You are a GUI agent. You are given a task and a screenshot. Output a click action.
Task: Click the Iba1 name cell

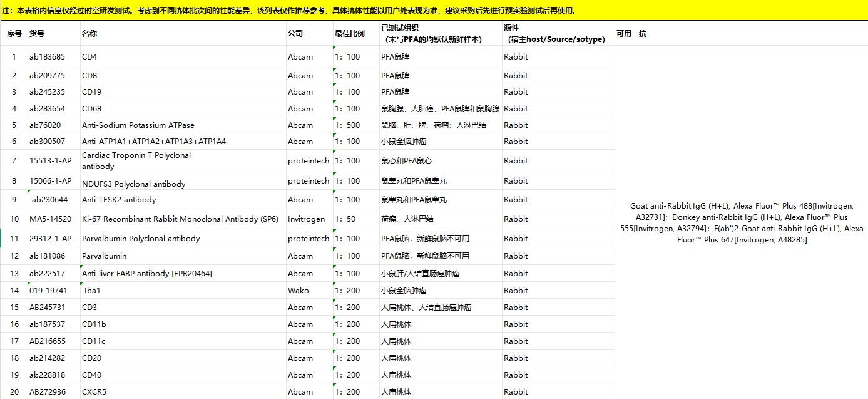click(183, 290)
